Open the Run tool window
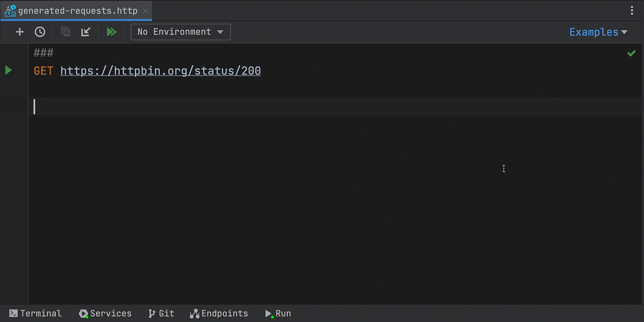The image size is (644, 322). [278, 313]
